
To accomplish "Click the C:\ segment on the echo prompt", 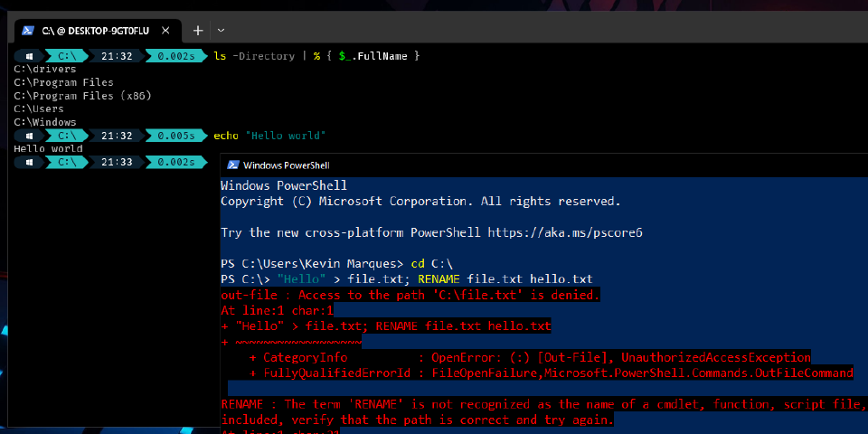I will 66,136.
